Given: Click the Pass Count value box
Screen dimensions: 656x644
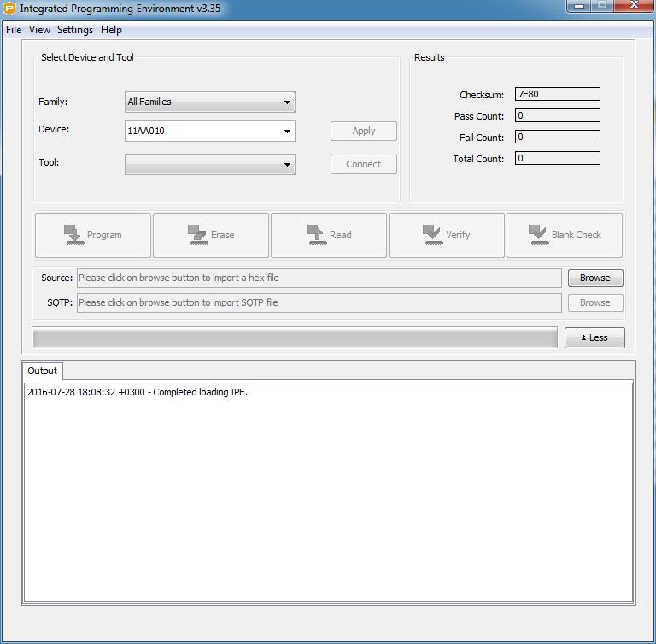Looking at the screenshot, I should 557,115.
